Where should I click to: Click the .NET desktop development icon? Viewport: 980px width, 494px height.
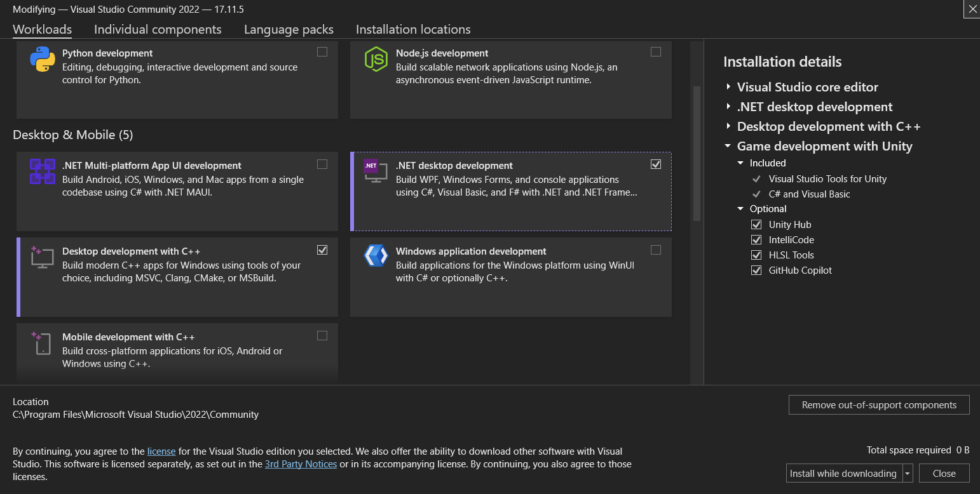374,171
